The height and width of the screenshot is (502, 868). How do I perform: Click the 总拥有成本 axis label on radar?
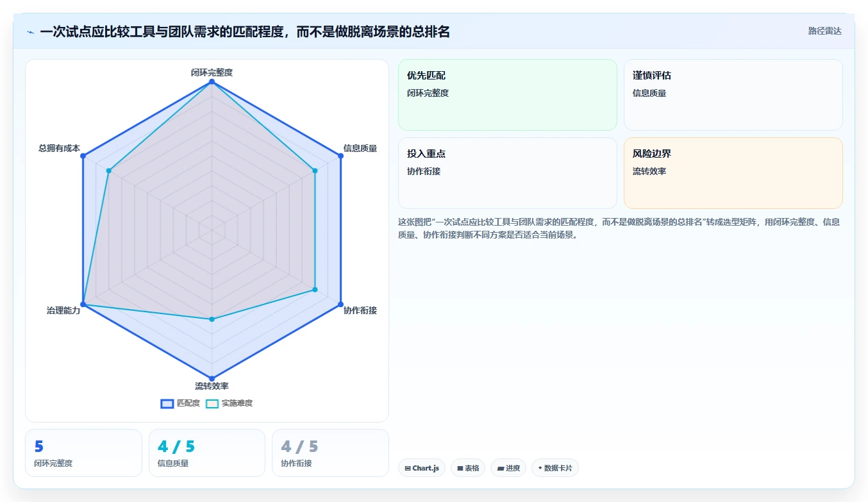tap(59, 148)
